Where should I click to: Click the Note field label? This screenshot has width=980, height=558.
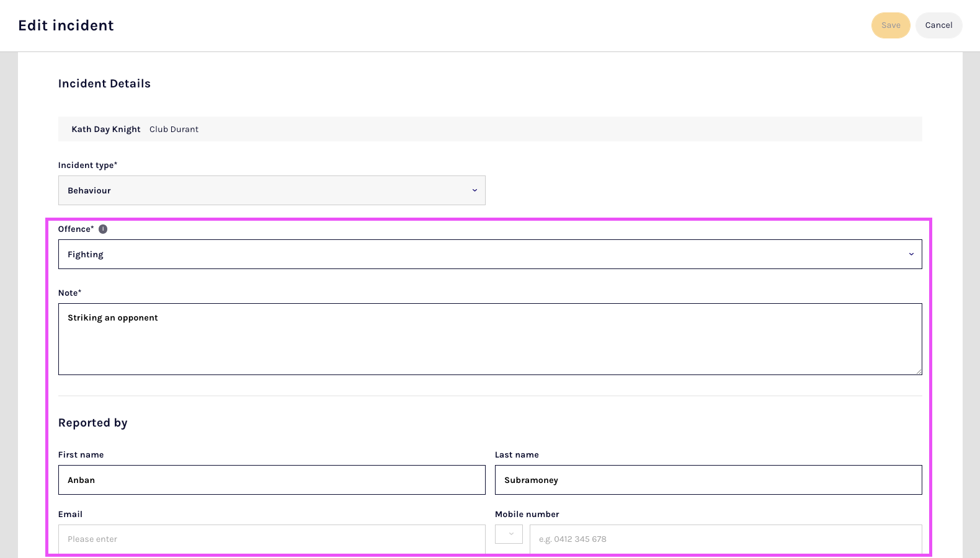pos(69,293)
